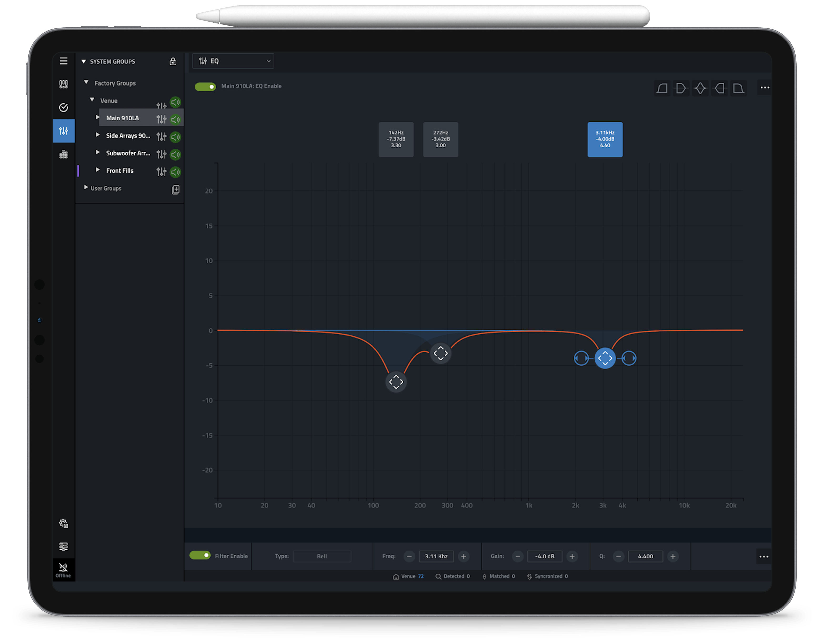Disable the Main 910LA EQ Enable toggle
824x644 pixels.
coord(205,86)
